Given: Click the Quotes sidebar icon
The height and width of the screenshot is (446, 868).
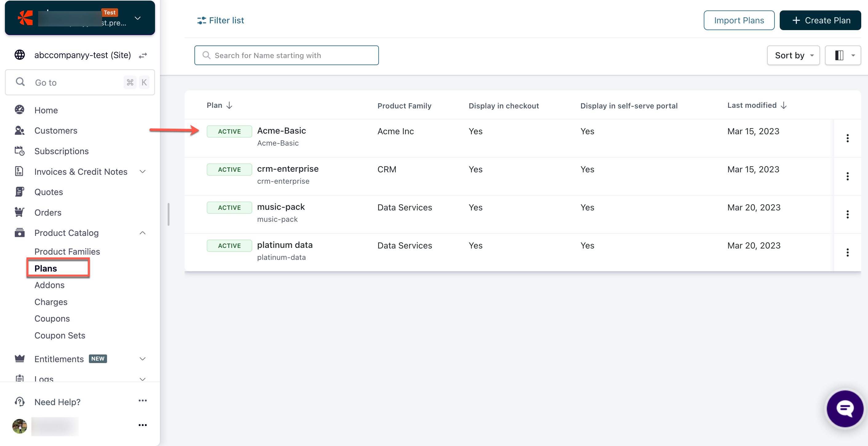Looking at the screenshot, I should tap(20, 192).
